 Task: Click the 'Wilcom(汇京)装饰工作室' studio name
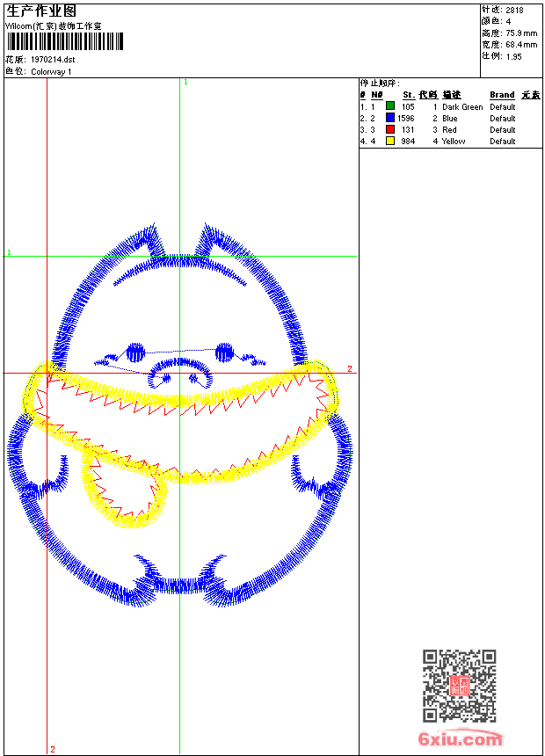53,26
